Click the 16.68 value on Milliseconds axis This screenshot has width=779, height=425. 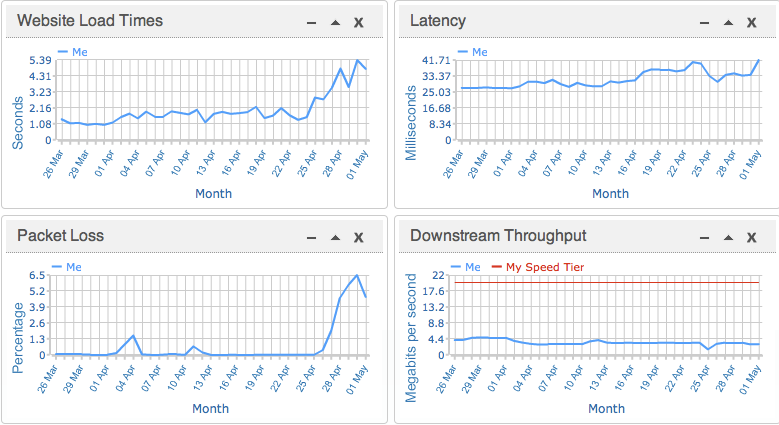coord(436,108)
